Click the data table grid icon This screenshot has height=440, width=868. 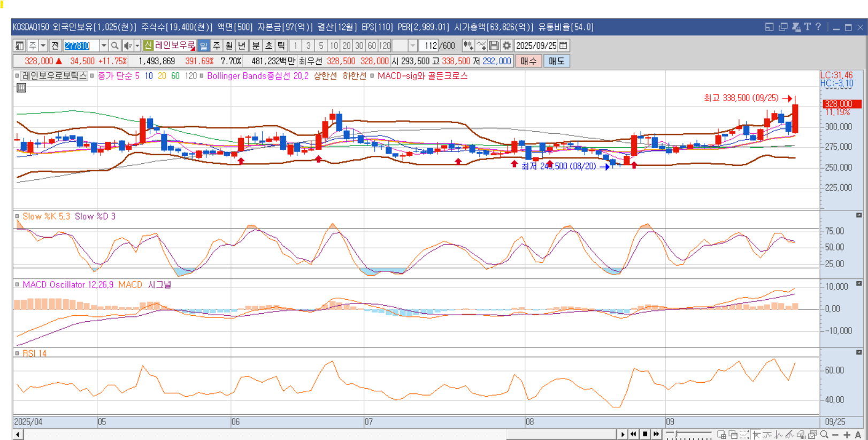(x=21, y=88)
